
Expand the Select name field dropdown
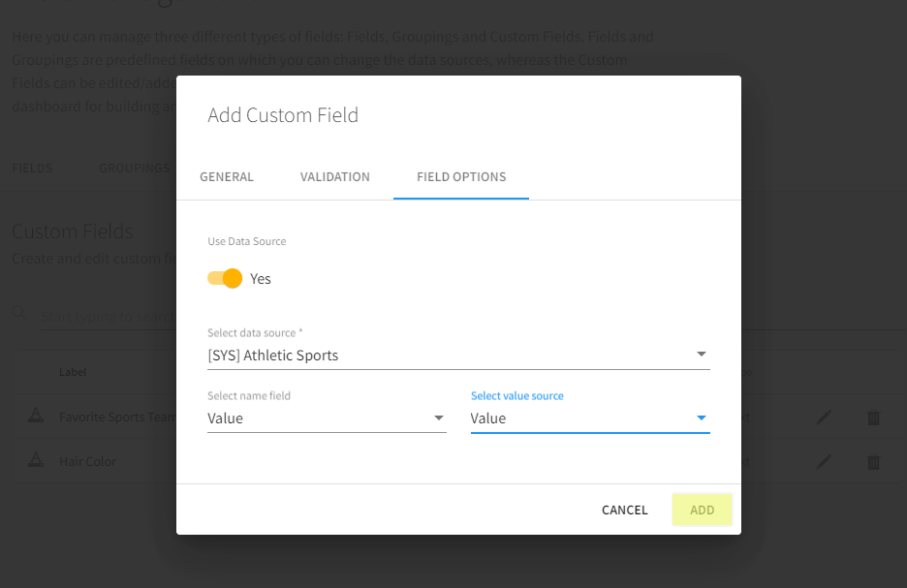327,418
